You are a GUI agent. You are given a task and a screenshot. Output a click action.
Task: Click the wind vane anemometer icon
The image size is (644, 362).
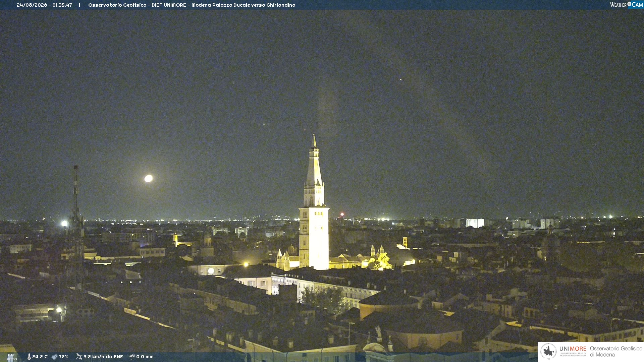pos(79,357)
